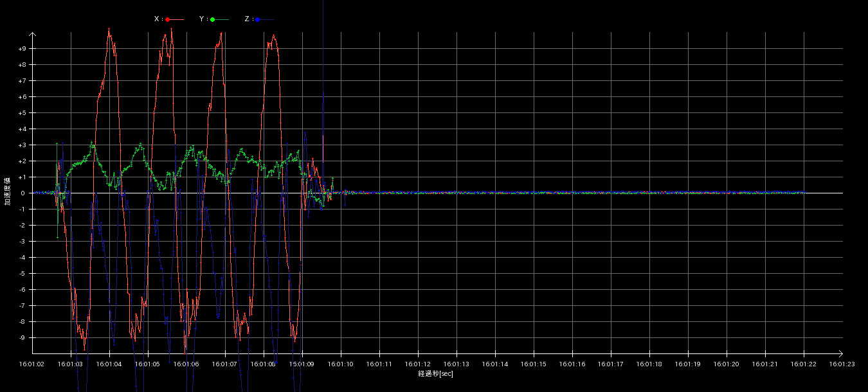The height and width of the screenshot is (392, 868).
Task: Click the 16:01:19 time tick label
Action: pyautogui.click(x=688, y=364)
